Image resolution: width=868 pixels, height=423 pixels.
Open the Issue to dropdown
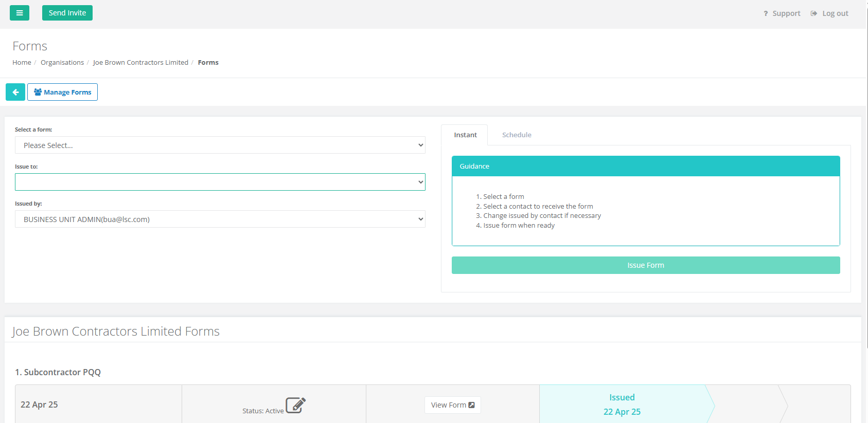(x=220, y=182)
